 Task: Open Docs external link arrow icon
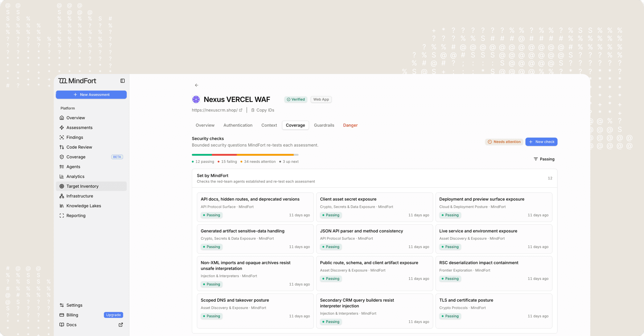[121, 325]
